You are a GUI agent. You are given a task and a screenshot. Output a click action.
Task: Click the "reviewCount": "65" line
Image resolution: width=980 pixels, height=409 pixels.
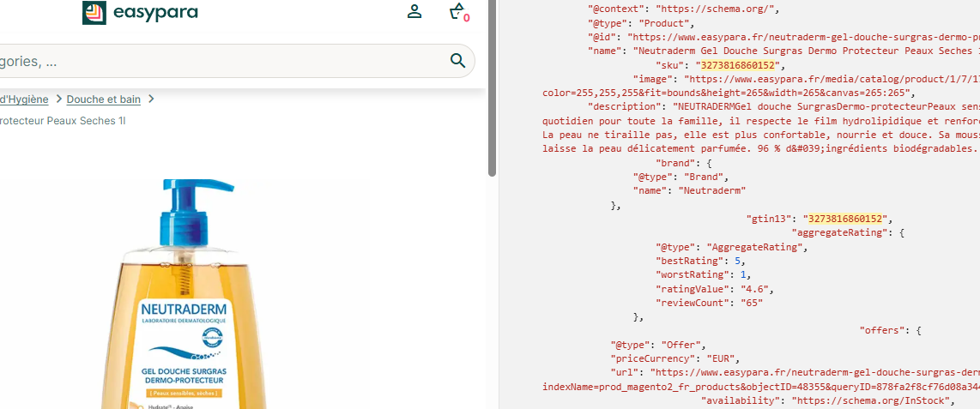709,303
